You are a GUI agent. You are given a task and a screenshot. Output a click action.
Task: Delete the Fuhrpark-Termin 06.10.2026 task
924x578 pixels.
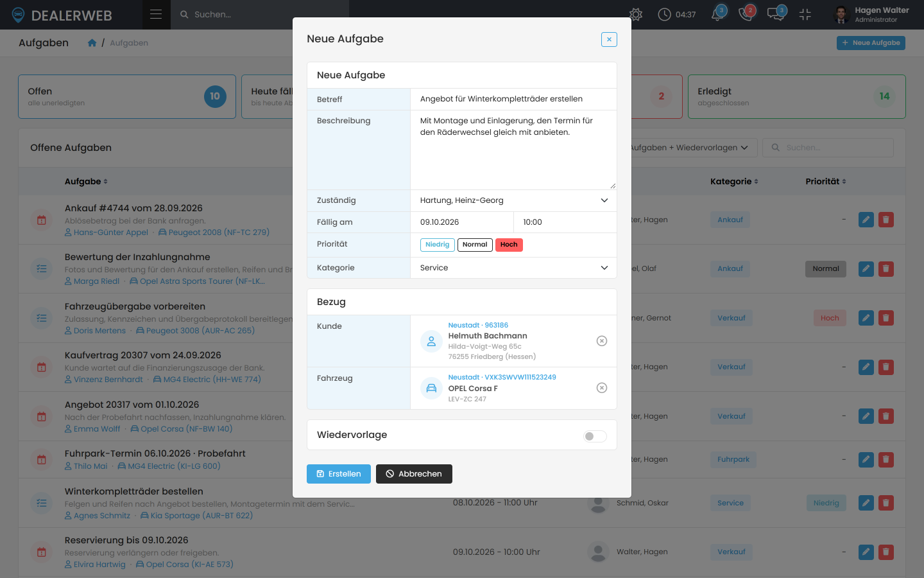pyautogui.click(x=886, y=459)
